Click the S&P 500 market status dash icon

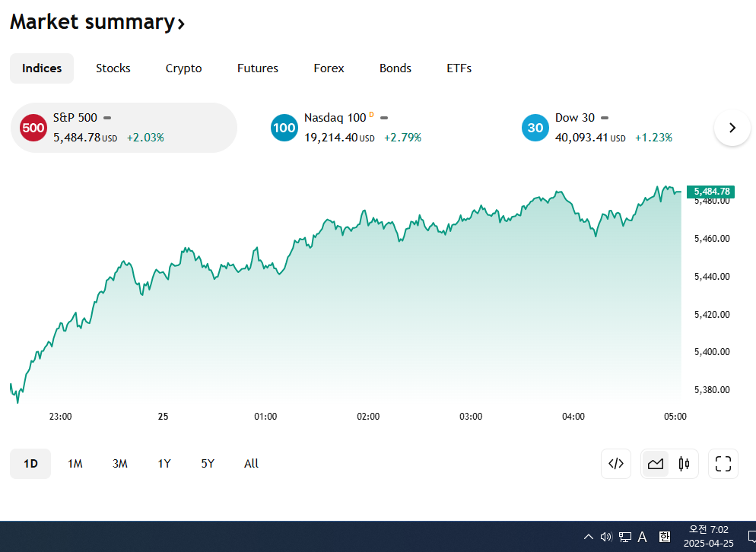click(107, 118)
